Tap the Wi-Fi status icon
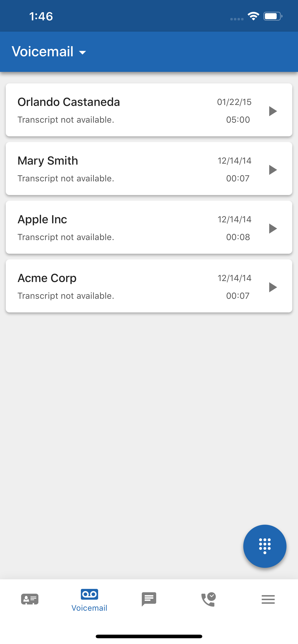The image size is (298, 644). pyautogui.click(x=253, y=16)
